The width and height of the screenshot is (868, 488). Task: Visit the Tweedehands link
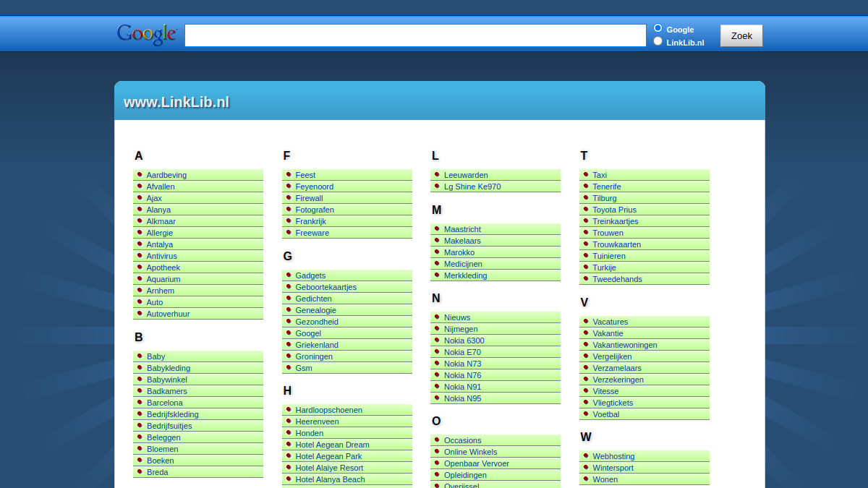[618, 279]
